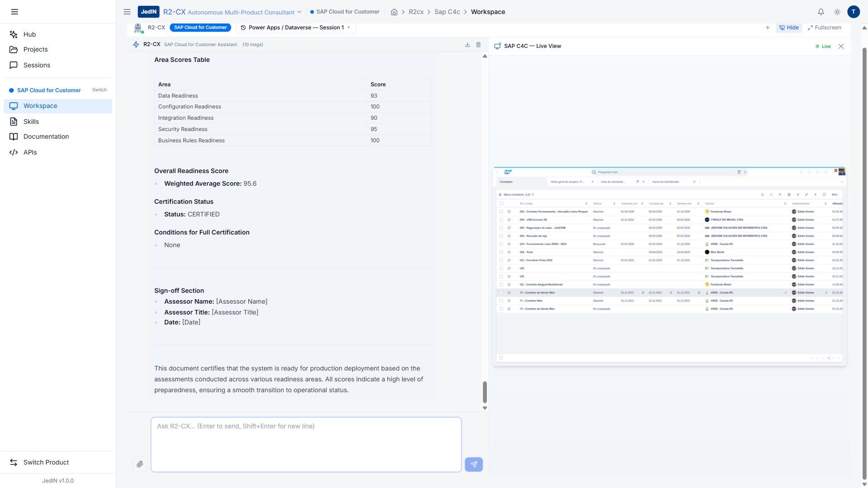Toggle Fullscreen mode for workspace
868x488 pixels.
point(825,28)
